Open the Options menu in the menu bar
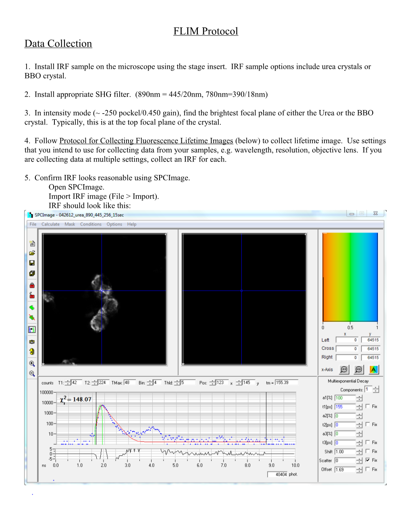Screen dimensions: 411x532 (114, 224)
